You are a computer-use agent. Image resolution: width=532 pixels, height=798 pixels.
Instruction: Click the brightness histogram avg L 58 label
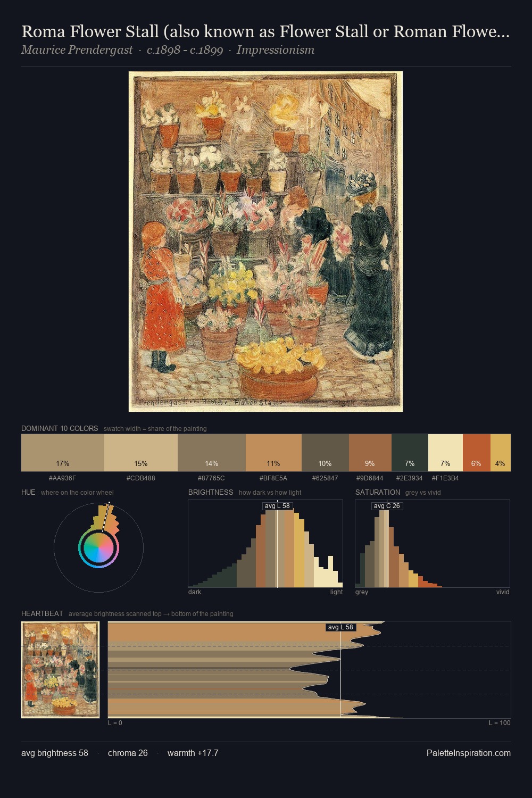pos(277,506)
